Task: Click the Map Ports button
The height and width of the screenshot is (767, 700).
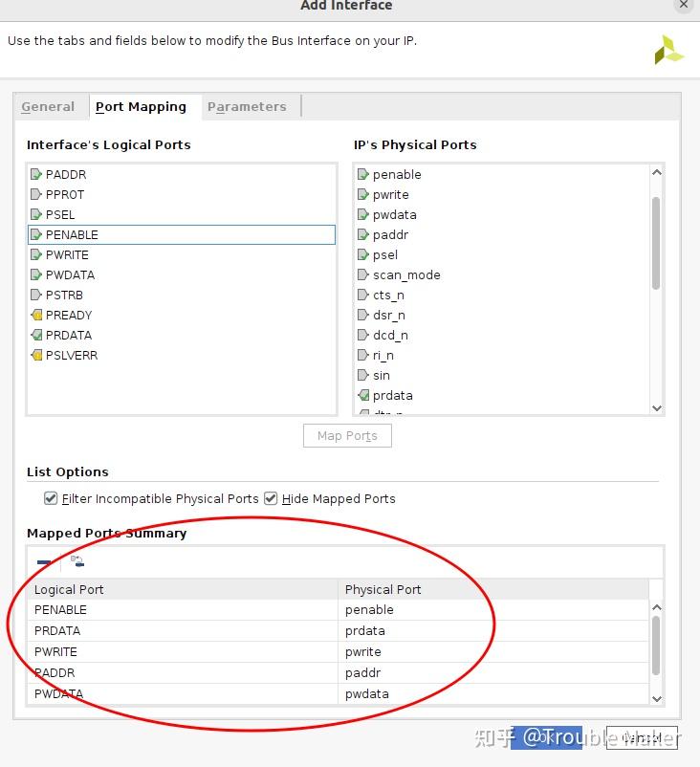Action: click(347, 435)
